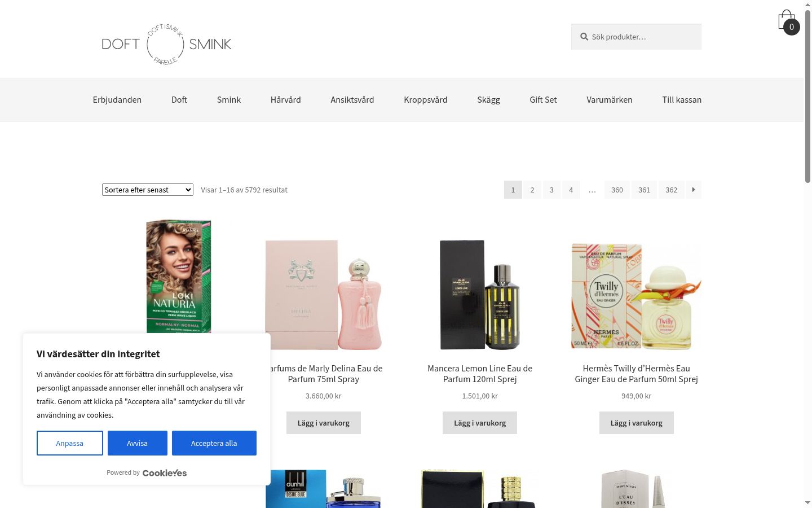This screenshot has width=812, height=508.
Task: Click the 949,00 kr price
Action: 637,396
